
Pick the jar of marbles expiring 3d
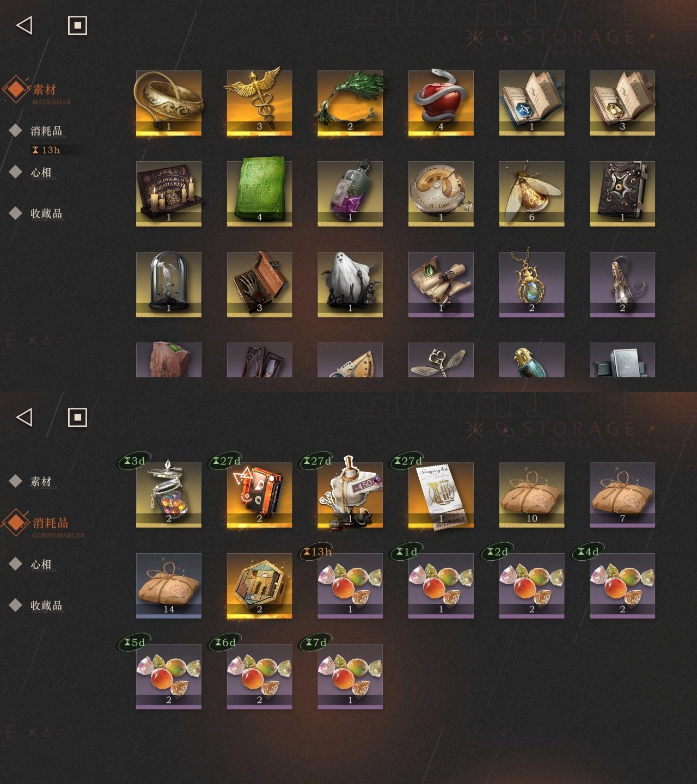[169, 494]
